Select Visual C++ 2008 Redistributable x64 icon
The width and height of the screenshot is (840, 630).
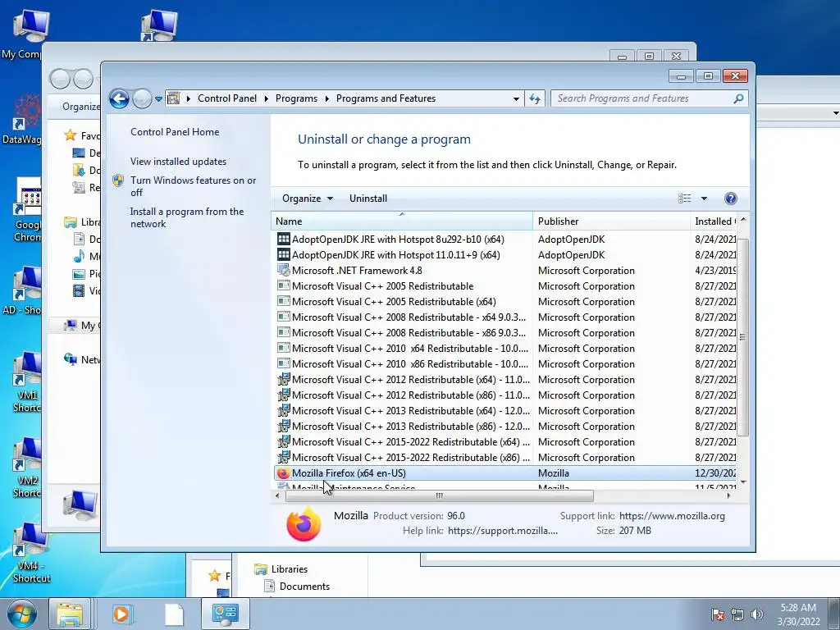pos(283,317)
